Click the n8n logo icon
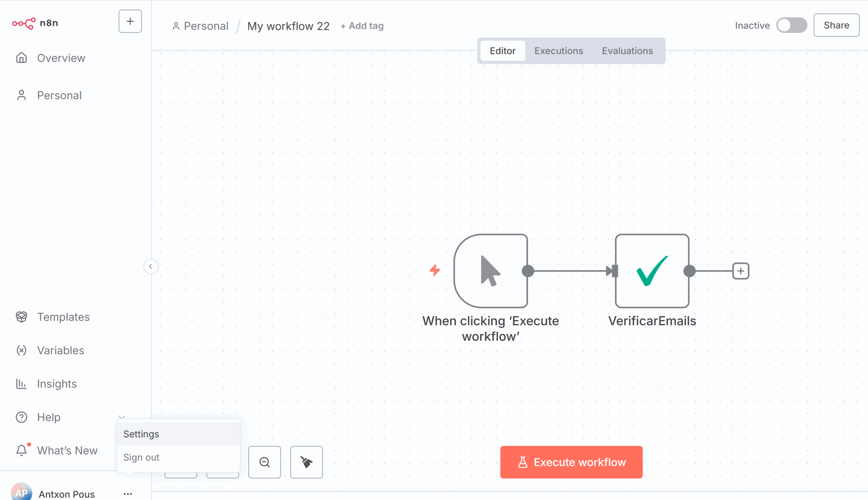The height and width of the screenshot is (500, 868). (23, 23)
